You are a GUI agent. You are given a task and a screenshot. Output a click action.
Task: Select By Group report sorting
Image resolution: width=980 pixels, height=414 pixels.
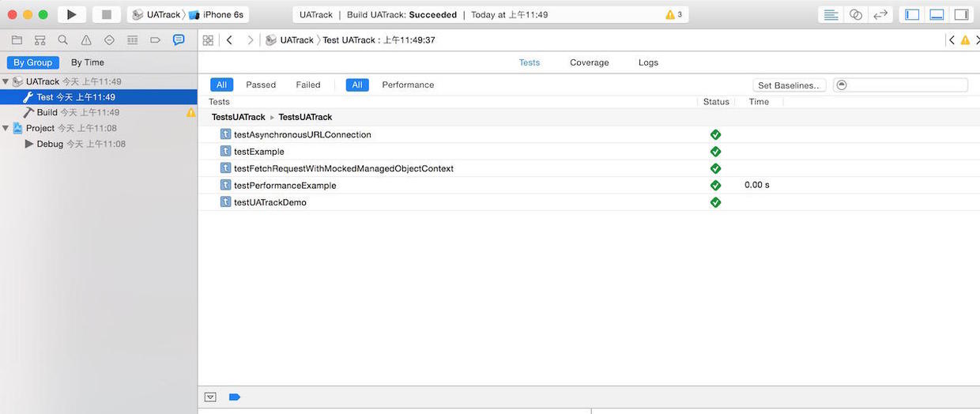[32, 62]
